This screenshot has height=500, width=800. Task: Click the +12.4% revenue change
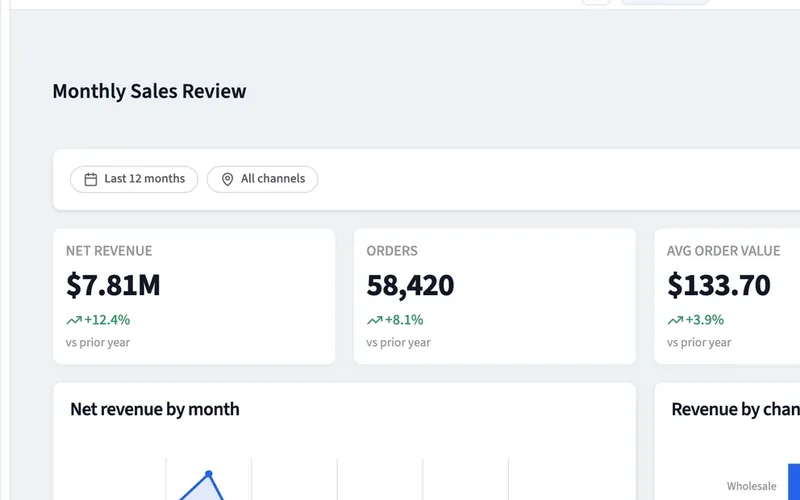107,320
